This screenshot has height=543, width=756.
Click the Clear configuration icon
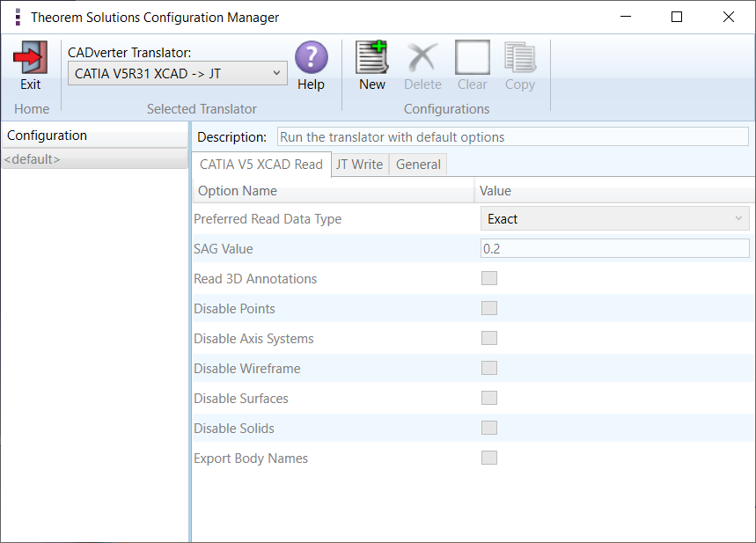pos(472,57)
